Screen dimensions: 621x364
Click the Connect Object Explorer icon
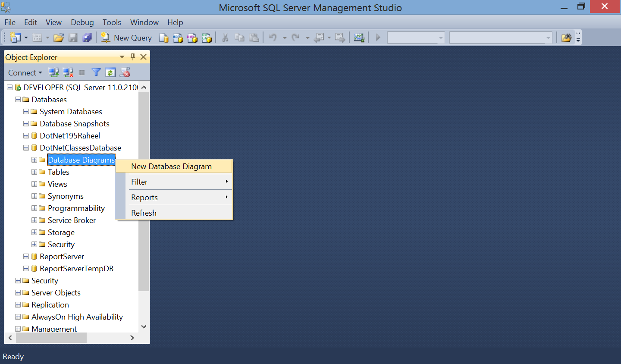click(x=53, y=72)
